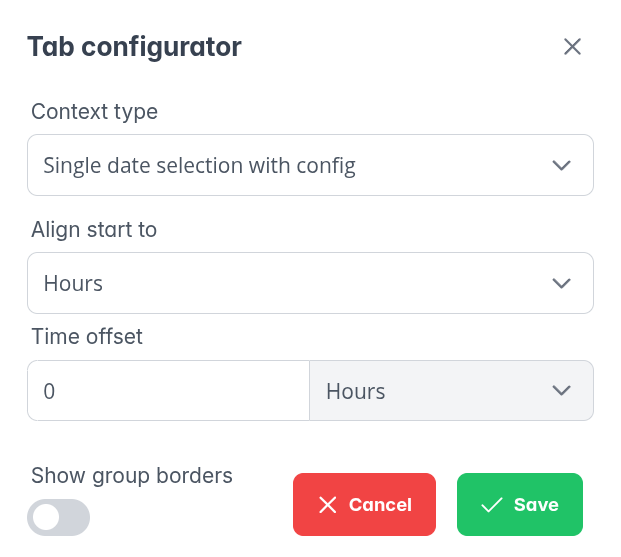The image size is (621, 557).
Task: Click the X icon on Cancel button
Action: pos(327,505)
